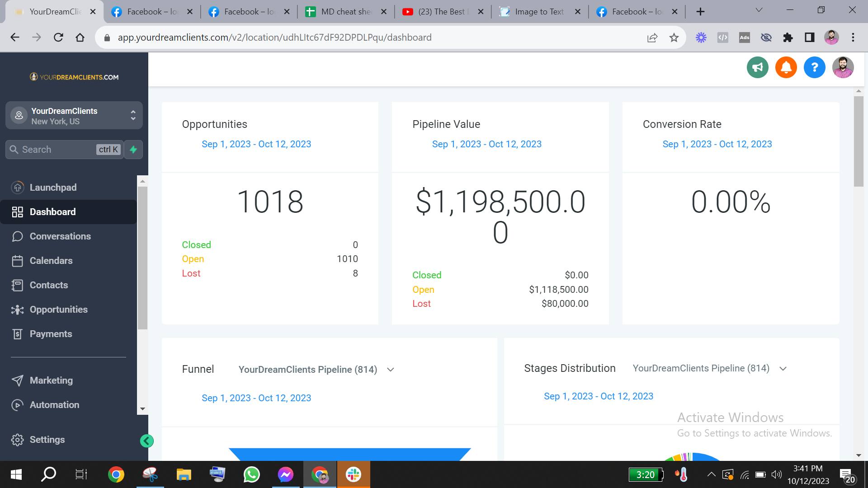This screenshot has width=868, height=488.
Task: Bookmark this page with star icon
Action: 674,38
